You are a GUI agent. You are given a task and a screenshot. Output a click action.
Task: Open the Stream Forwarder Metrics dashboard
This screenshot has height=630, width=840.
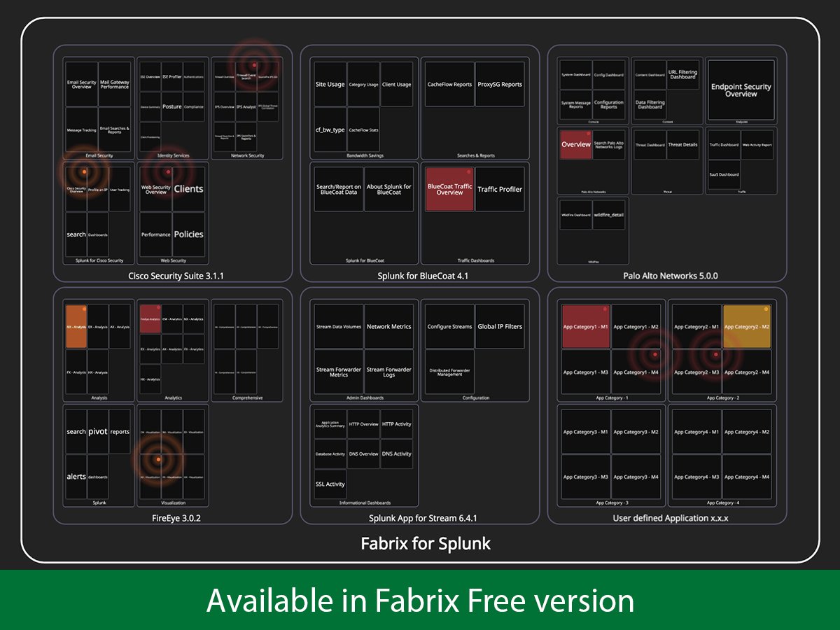tap(337, 371)
